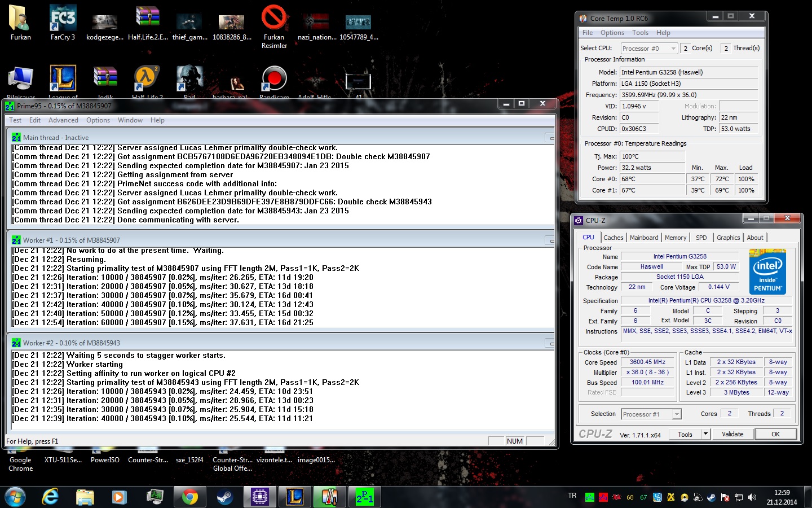This screenshot has height=508, width=812.
Task: Open the nazi_nation... desktop file
Action: pyautogui.click(x=316, y=21)
